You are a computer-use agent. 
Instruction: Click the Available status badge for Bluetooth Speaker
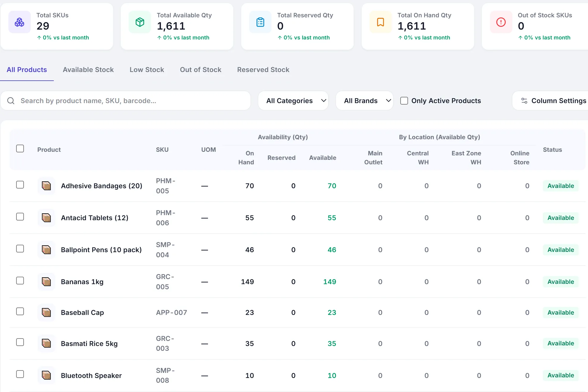561,375
